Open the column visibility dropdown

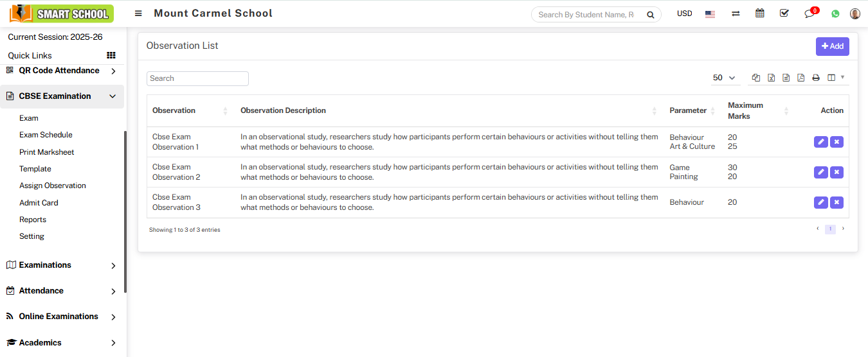pyautogui.click(x=836, y=78)
